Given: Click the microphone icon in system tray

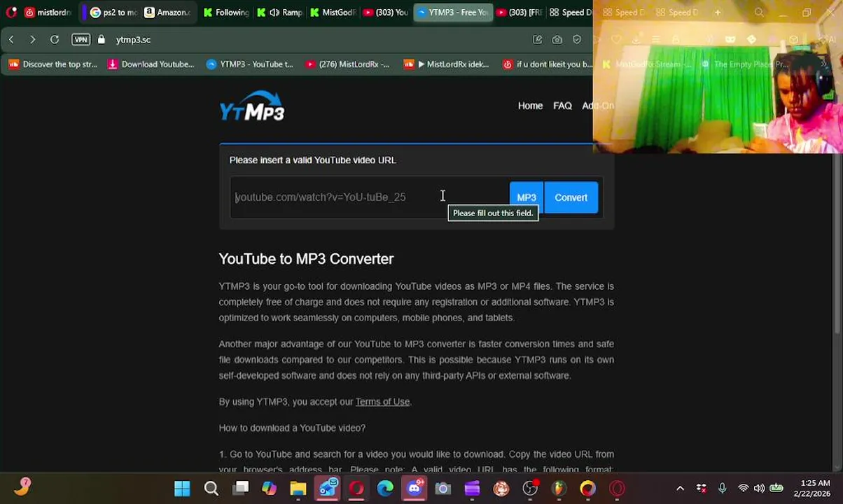Looking at the screenshot, I should pos(723,488).
